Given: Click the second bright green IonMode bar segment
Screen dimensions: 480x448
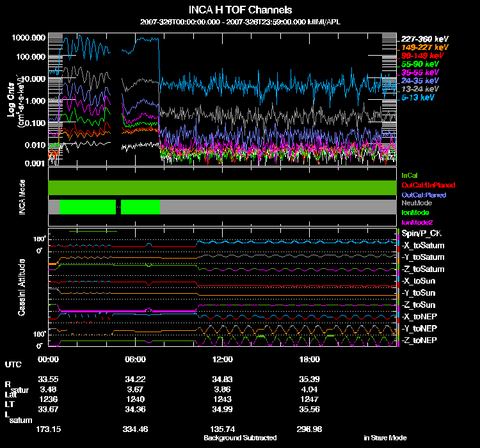Looking at the screenshot, I should pos(141,207).
